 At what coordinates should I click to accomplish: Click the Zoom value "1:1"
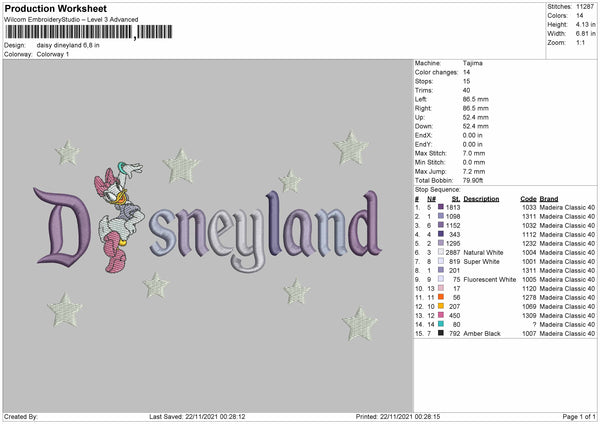pos(580,42)
